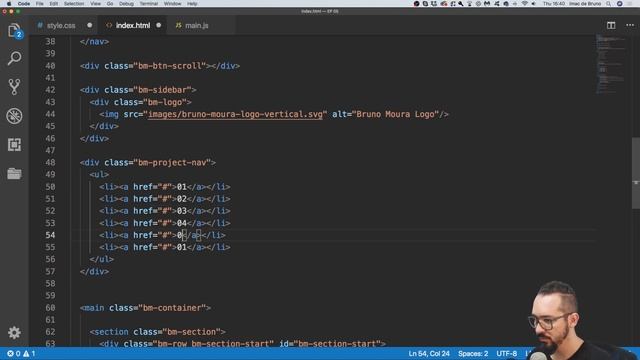Viewport: 640px width, 360px height.
Task: Click the HTML file icon on index.html tab
Action: (x=109, y=25)
